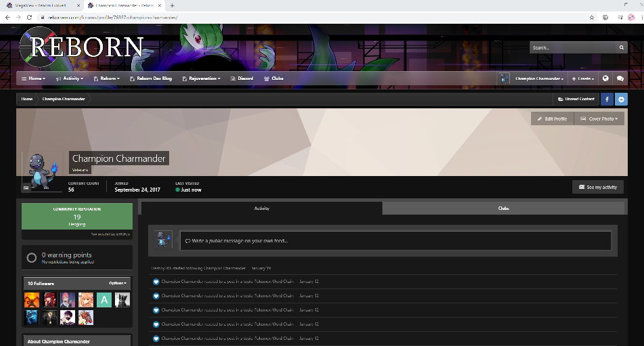The height and width of the screenshot is (346, 644).
Task: Click heart icon on last visible reaction entry
Action: 156,339
